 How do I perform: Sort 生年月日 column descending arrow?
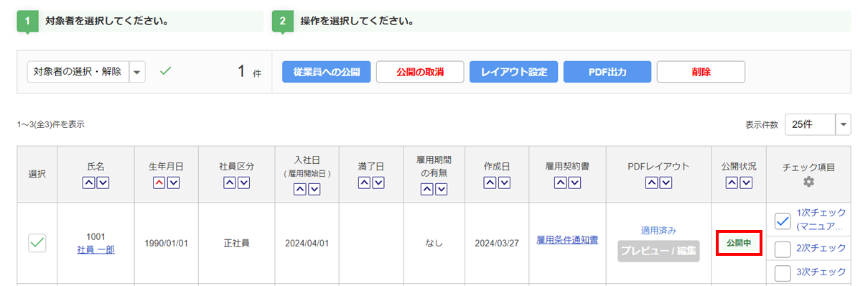(173, 183)
